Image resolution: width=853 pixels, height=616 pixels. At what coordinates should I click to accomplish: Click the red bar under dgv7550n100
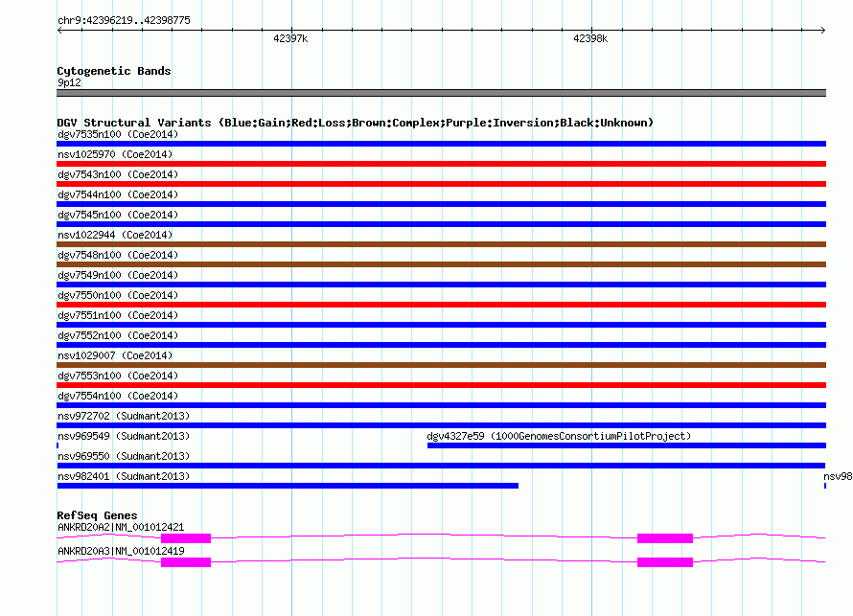(441, 305)
